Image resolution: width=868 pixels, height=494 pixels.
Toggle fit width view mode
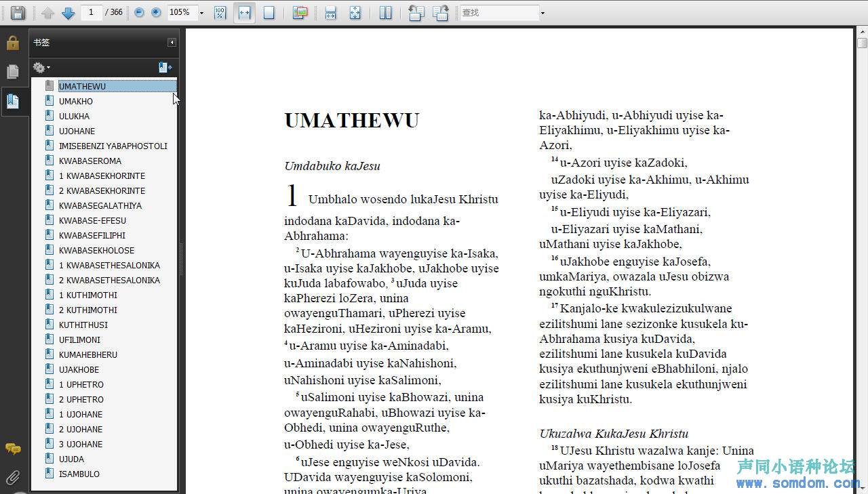click(x=244, y=13)
